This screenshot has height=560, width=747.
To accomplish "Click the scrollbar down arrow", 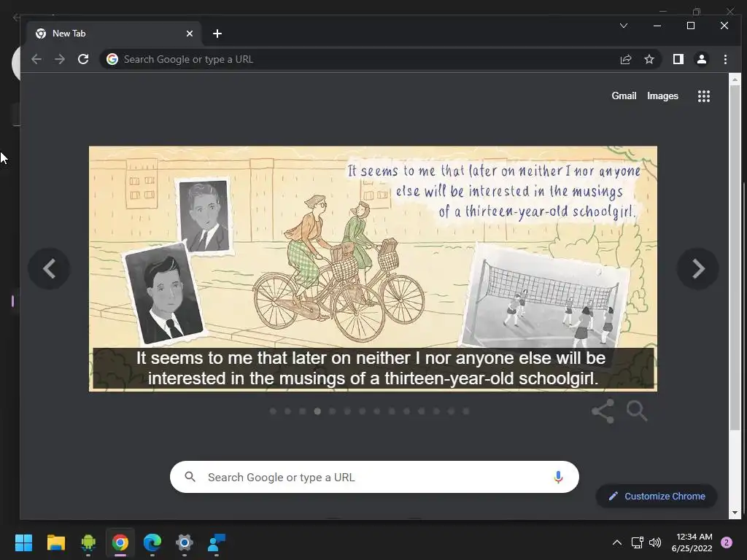I will pyautogui.click(x=735, y=513).
